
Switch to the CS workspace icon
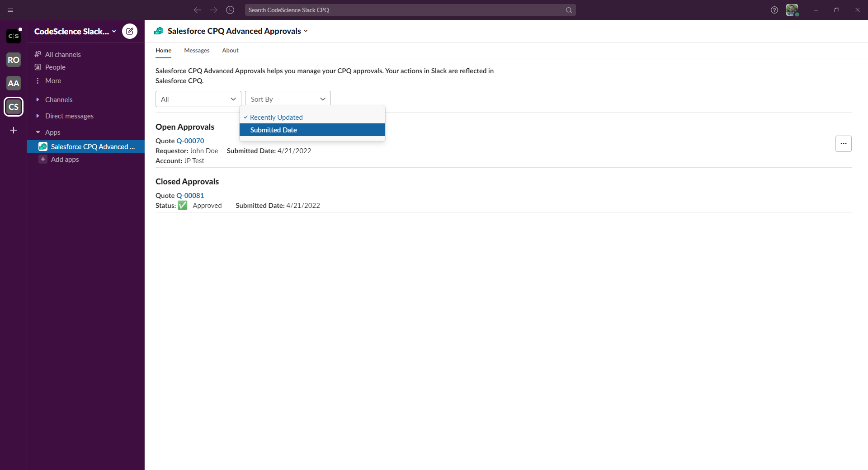coord(14,107)
